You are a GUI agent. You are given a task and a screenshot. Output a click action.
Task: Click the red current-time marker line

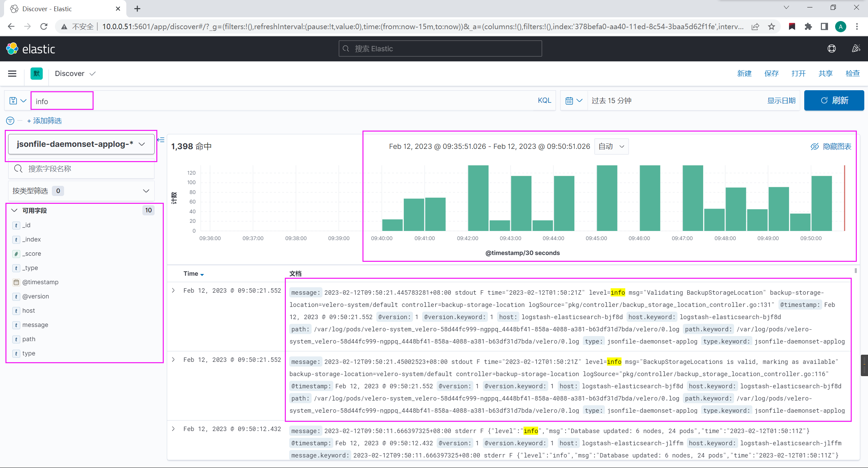tap(845, 198)
